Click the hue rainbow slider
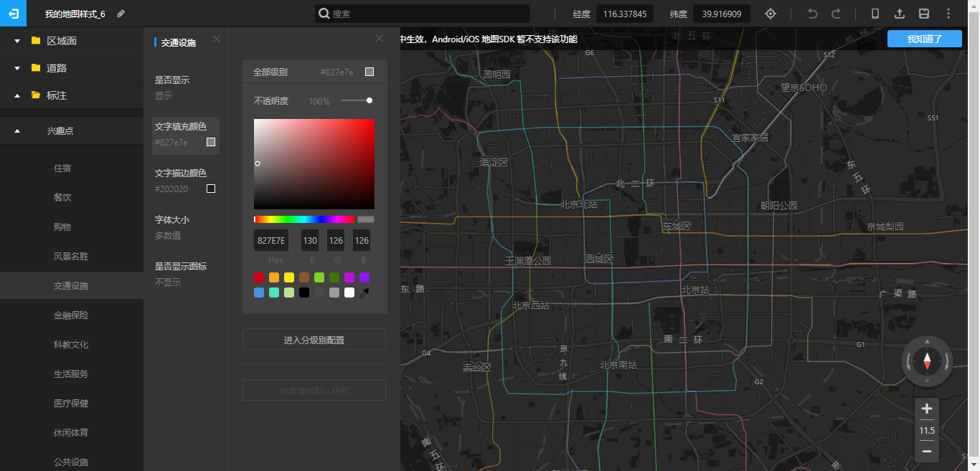 [x=304, y=219]
